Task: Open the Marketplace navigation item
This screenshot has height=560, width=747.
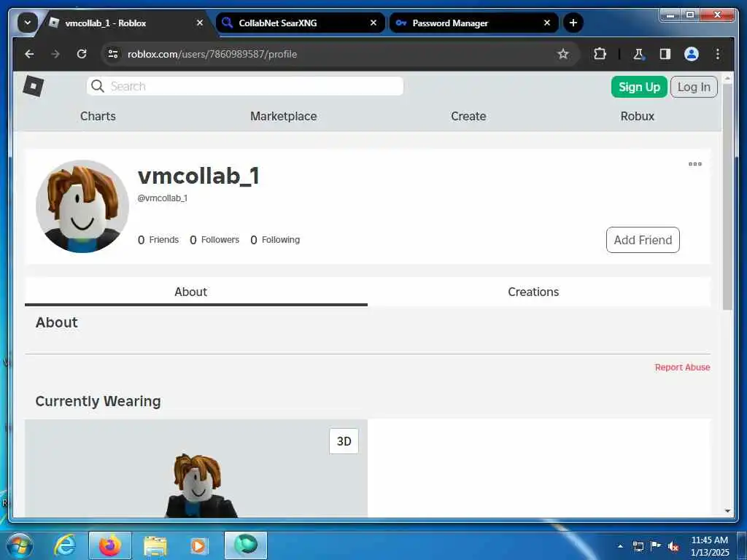Action: (284, 116)
